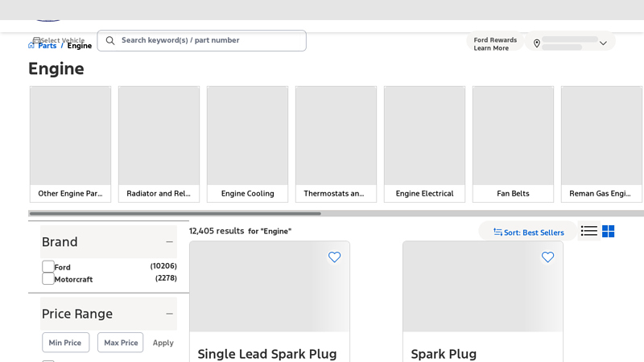The width and height of the screenshot is (644, 362).
Task: Click Apply for the price range
Action: point(163,343)
